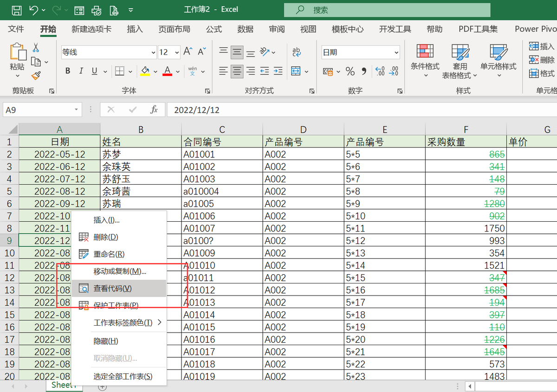Viewport: 557px width, 392px height.
Task: Click the formula bar showing 2022/12/12
Action: point(362,110)
